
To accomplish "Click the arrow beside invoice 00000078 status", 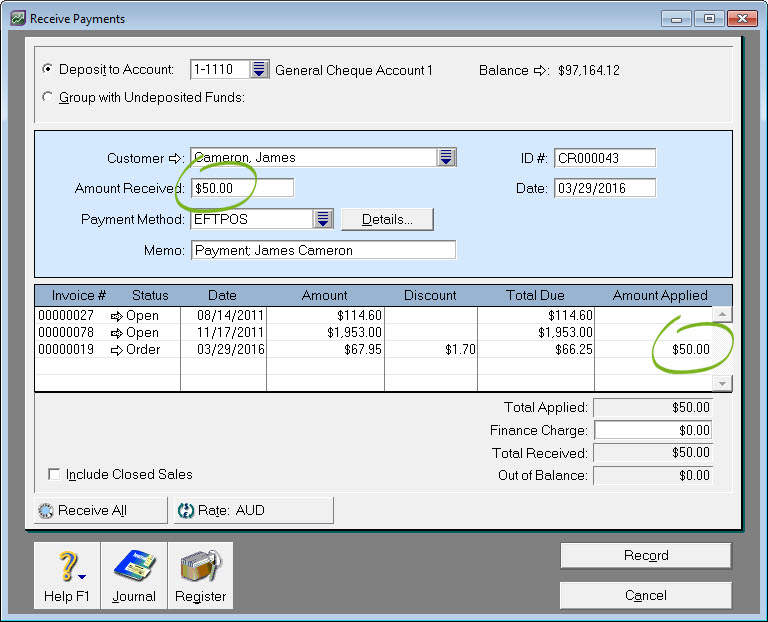I will (x=116, y=333).
